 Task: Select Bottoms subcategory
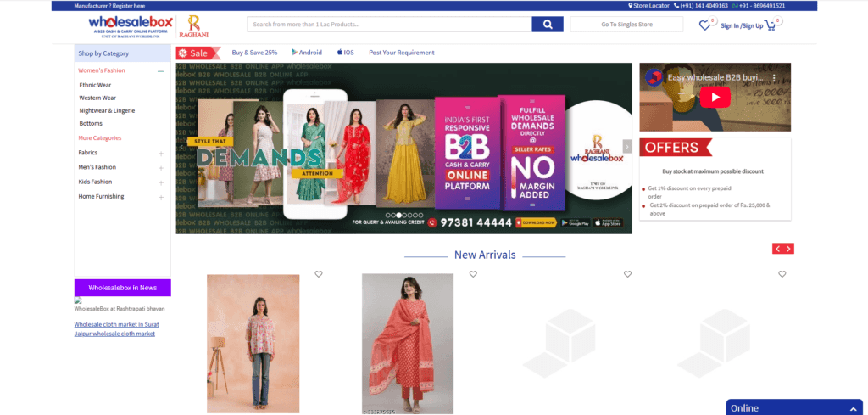click(x=91, y=124)
